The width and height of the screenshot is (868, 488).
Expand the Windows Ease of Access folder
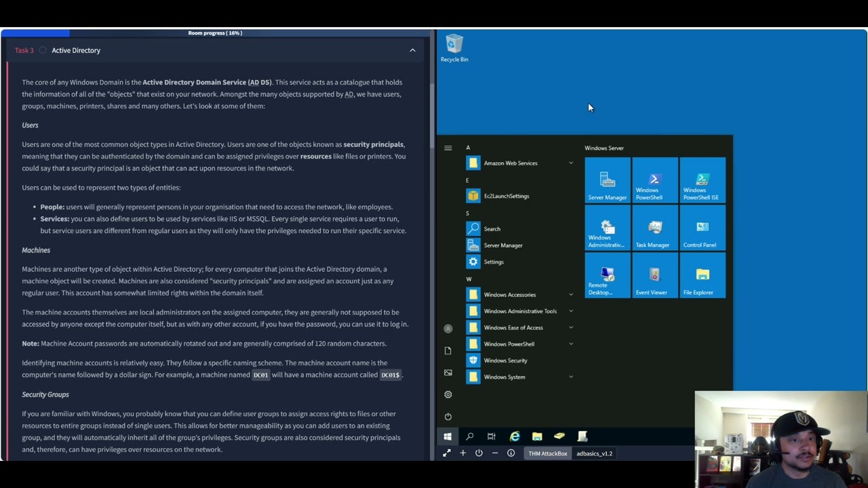(521, 327)
